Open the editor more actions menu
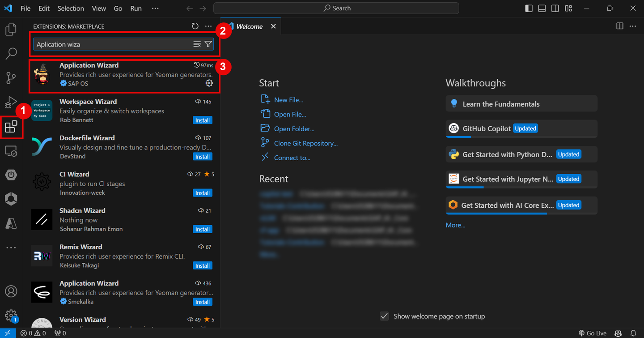The height and width of the screenshot is (338, 644). point(633,26)
